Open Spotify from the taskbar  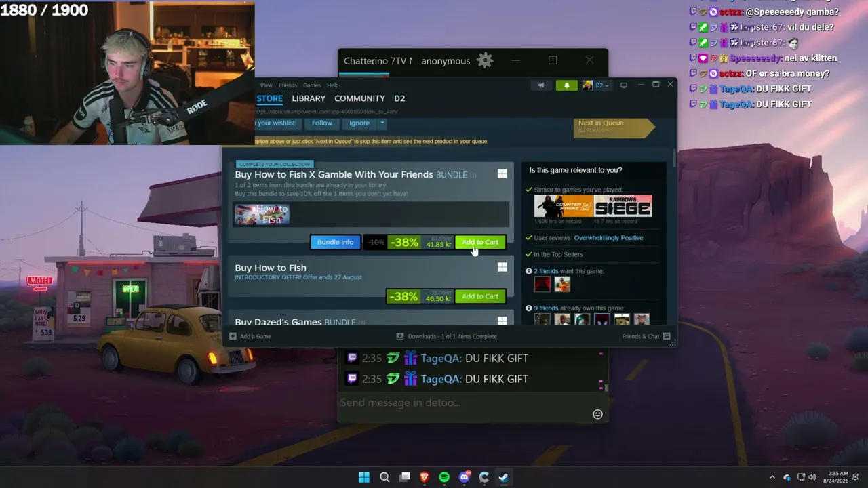click(444, 477)
